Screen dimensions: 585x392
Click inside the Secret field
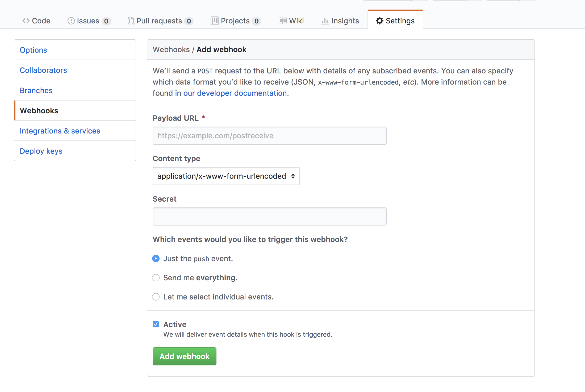click(x=269, y=216)
